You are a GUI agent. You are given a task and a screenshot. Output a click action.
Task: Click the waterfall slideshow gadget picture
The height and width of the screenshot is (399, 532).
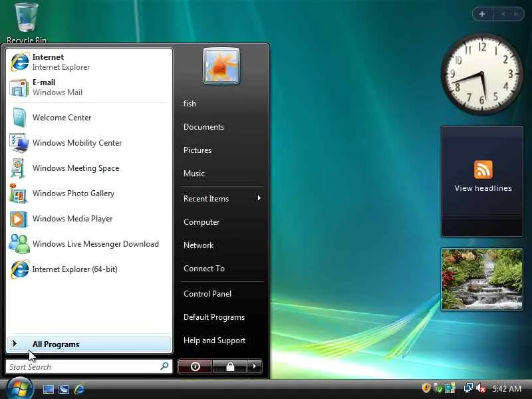pyautogui.click(x=481, y=279)
